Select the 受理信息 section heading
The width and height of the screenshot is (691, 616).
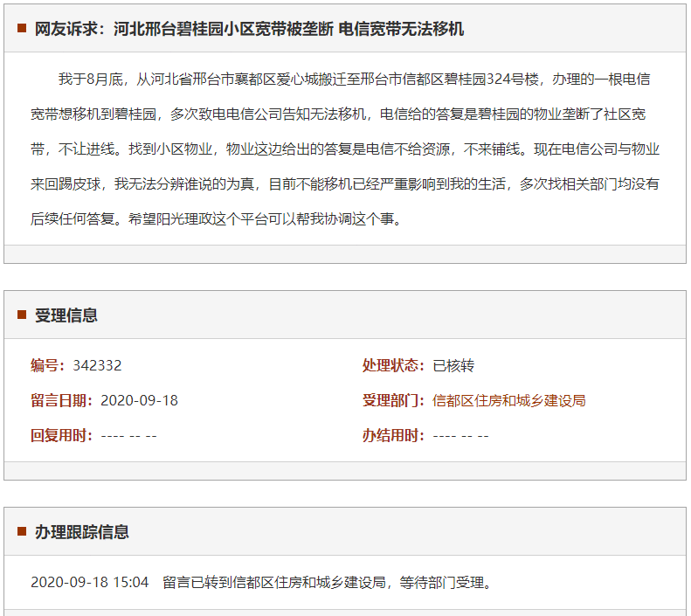(x=66, y=315)
